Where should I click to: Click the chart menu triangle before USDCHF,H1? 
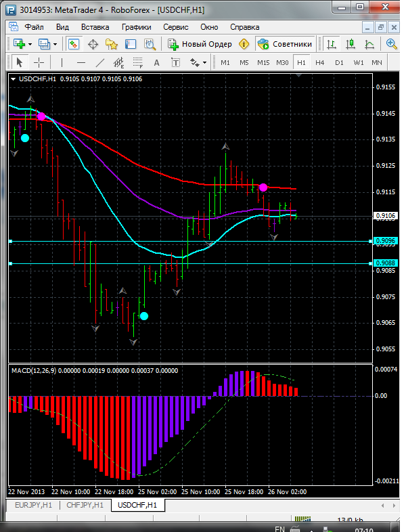[x=14, y=79]
